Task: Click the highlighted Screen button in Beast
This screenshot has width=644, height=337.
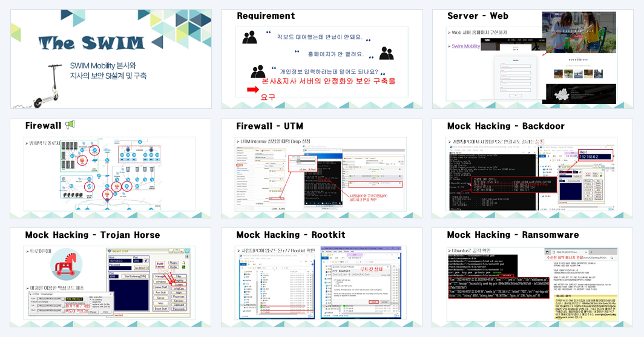Action: pos(179,284)
